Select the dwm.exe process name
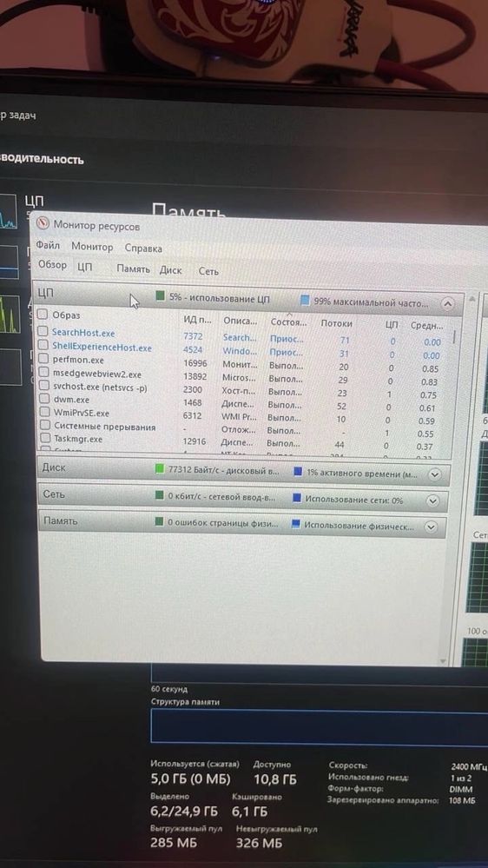This screenshot has width=488, height=868. click(71, 399)
